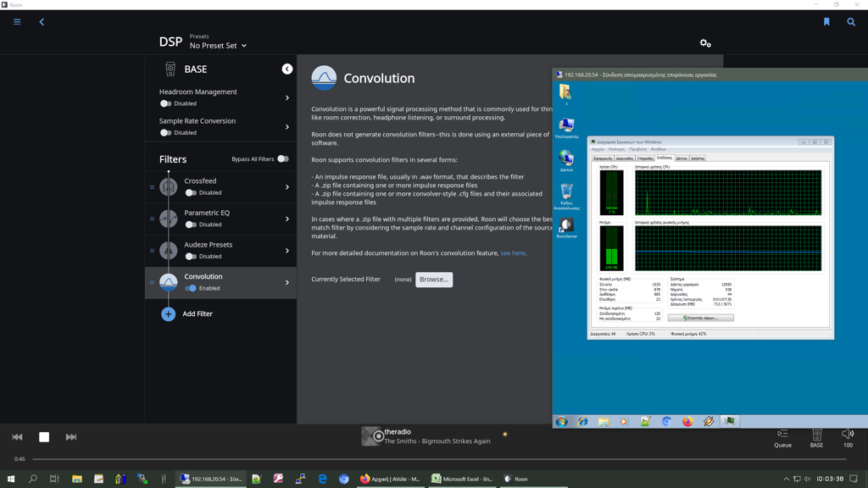Screen dimensions: 868x488
Task: Open the Roon search icon
Action: pyautogui.click(x=851, y=22)
